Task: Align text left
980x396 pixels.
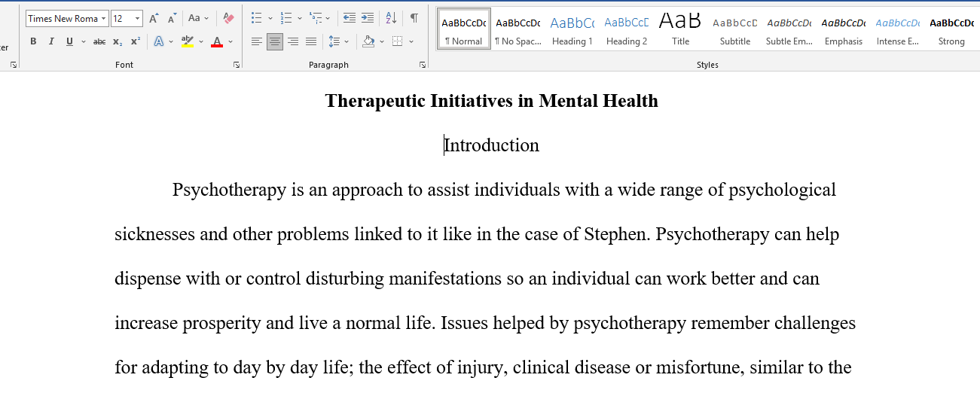Action: (257, 41)
